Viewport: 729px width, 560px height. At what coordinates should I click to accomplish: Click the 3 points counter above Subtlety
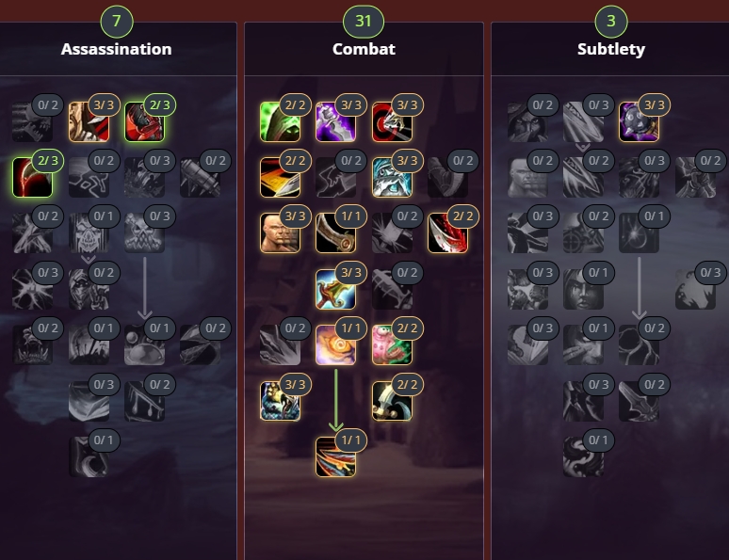point(611,21)
